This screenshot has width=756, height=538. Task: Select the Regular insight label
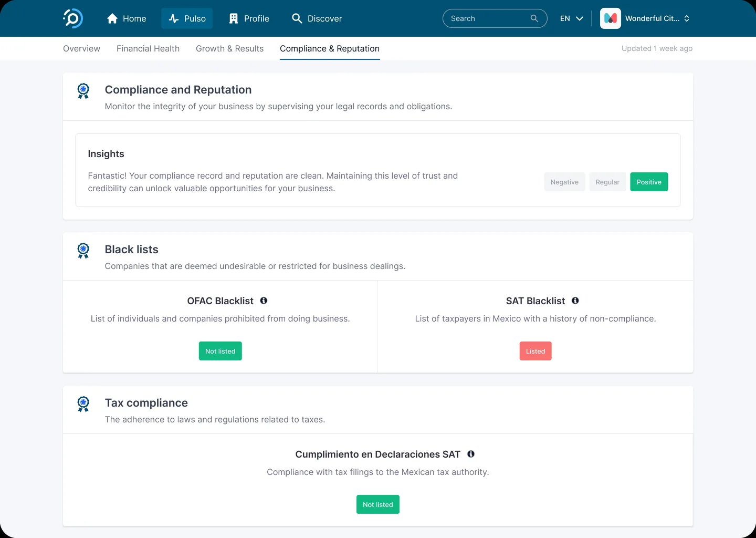607,182
